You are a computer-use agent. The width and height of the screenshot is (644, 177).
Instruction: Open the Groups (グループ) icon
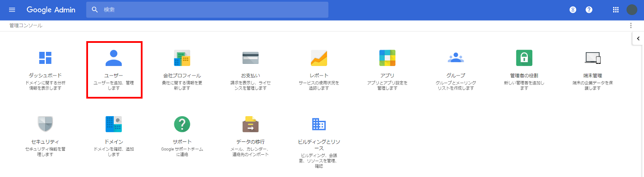point(456,58)
